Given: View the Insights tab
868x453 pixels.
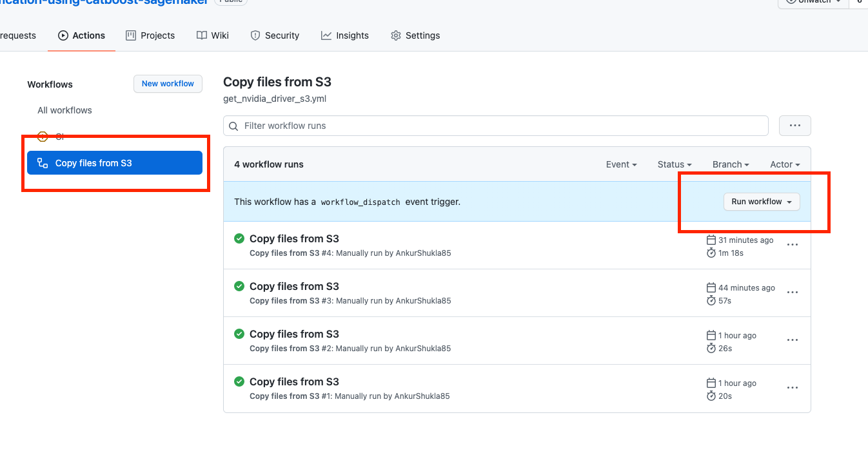Looking at the screenshot, I should point(345,35).
